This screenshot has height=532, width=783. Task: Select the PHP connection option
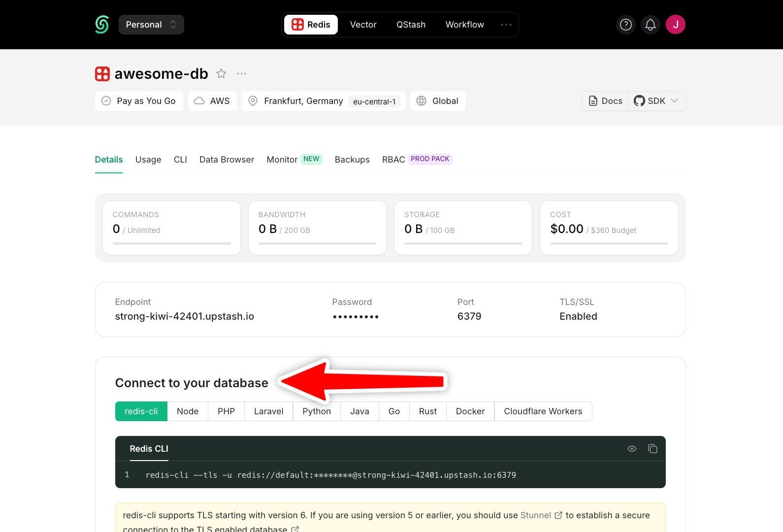[227, 411]
